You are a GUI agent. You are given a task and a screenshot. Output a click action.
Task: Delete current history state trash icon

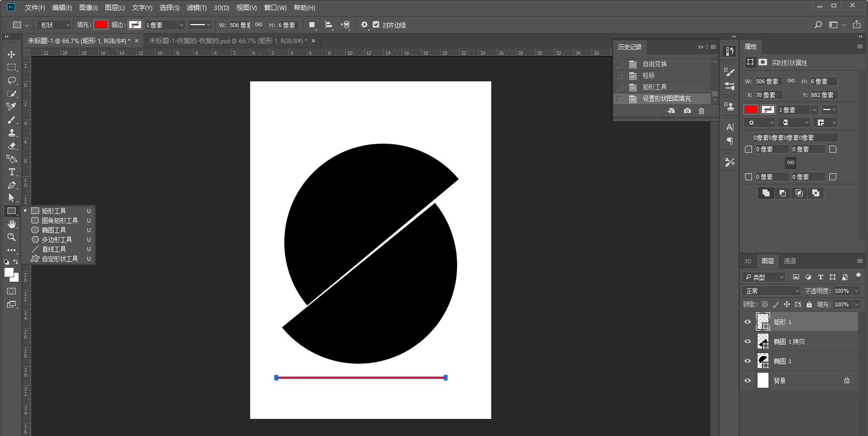click(x=702, y=111)
